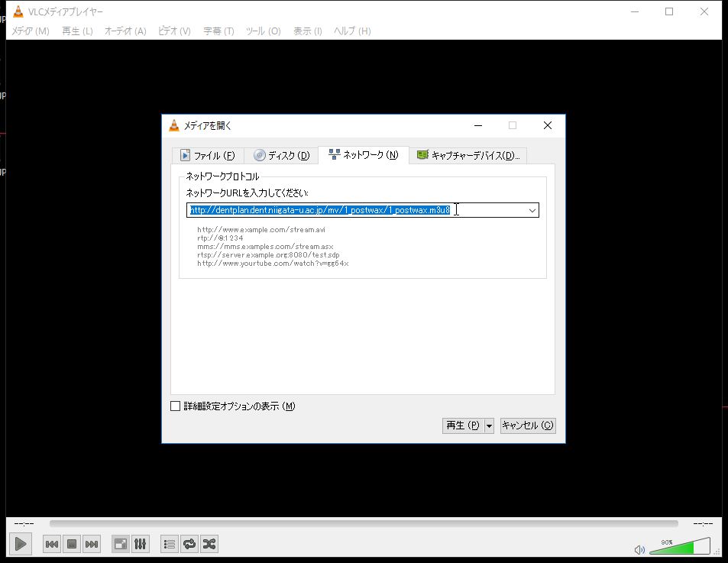This screenshot has height=563, width=728.
Task: Click the Next track icon
Action: 92,544
